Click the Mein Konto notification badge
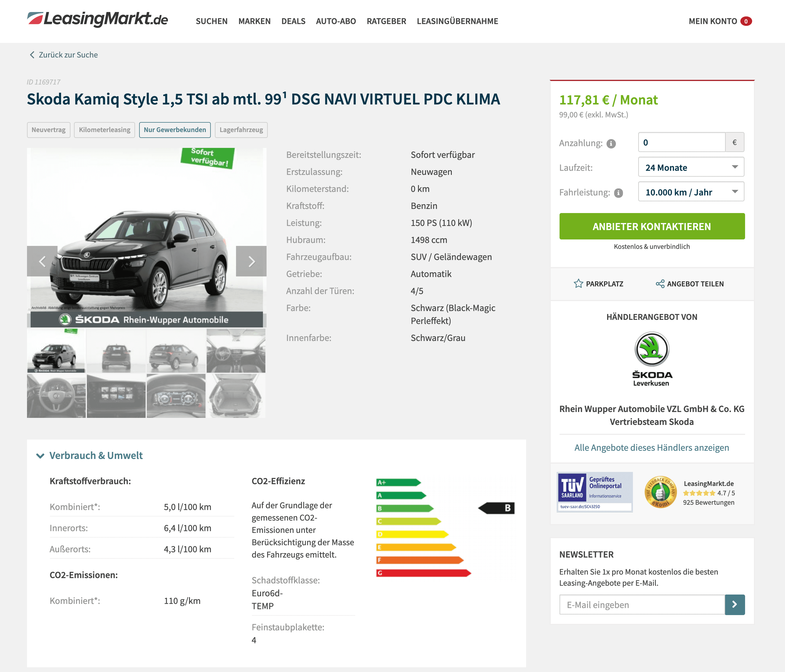Viewport: 785px width, 672px height. (x=746, y=21)
